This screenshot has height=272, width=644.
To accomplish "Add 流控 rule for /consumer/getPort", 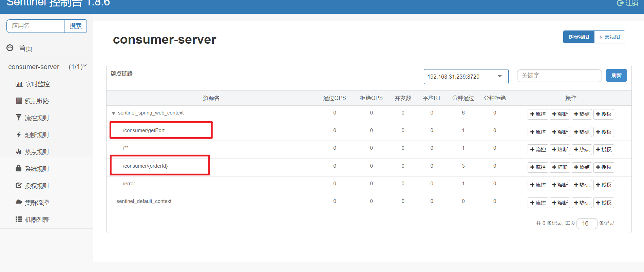I will click(538, 132).
